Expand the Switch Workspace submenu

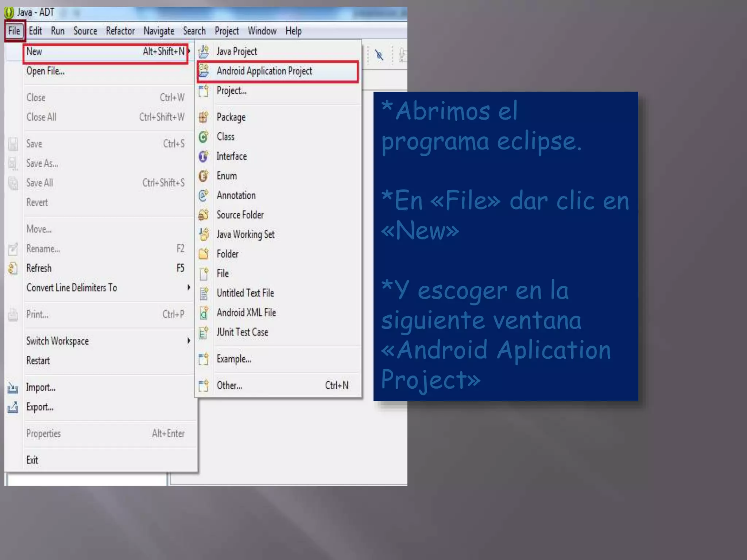click(189, 341)
